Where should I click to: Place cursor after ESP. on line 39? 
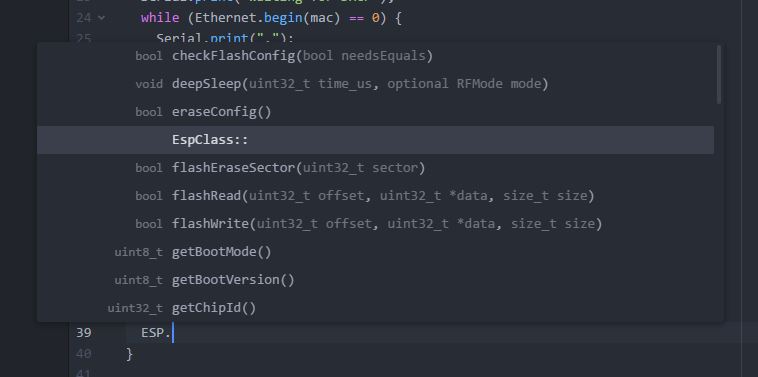click(173, 333)
